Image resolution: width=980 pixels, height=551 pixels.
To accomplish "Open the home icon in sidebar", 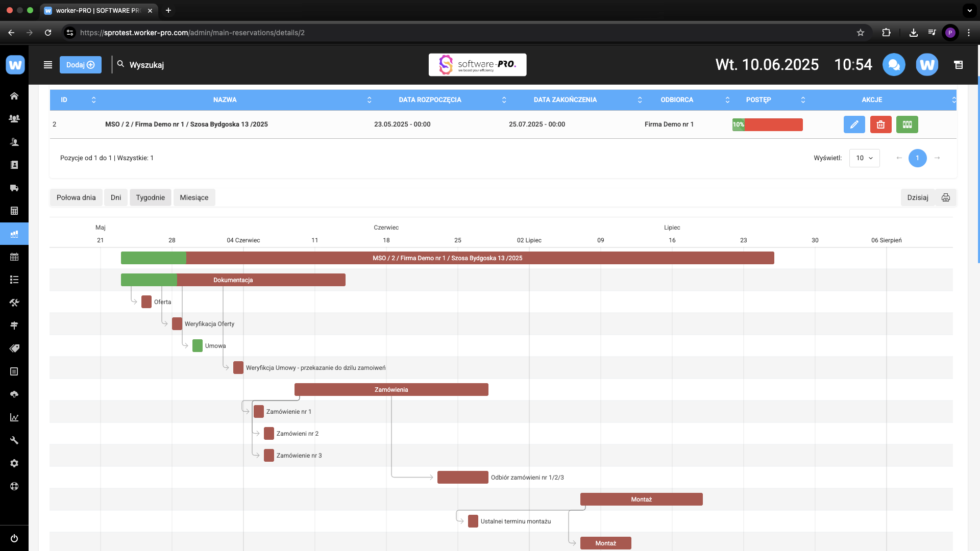I will coord(14,96).
